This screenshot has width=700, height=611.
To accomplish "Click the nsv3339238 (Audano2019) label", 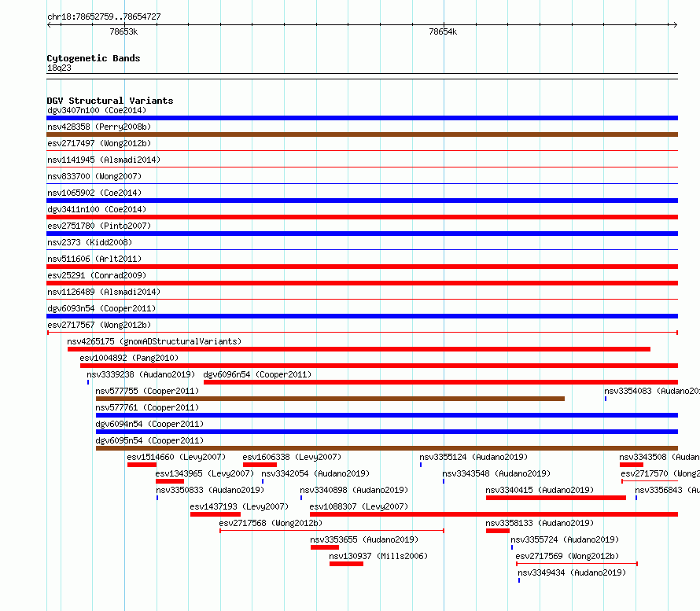I will click(x=141, y=374).
